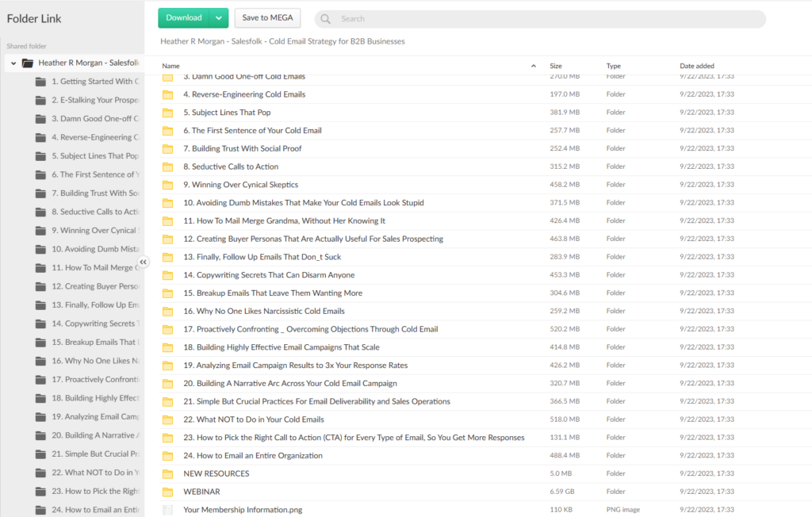812x517 pixels.
Task: Open the folder icon beside '12. Creating Buyer Personas'
Action: point(167,238)
